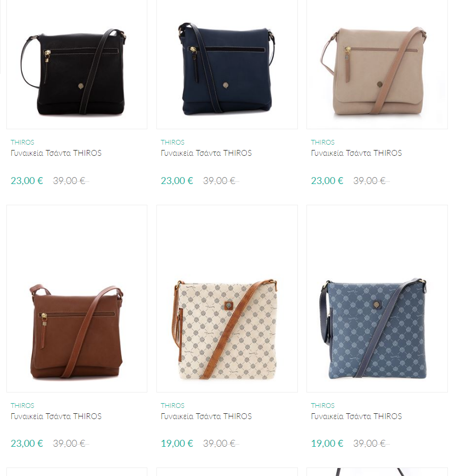Click THIROS brand link under brown bag
Image resolution: width=457 pixels, height=476 pixels.
pos(22,406)
